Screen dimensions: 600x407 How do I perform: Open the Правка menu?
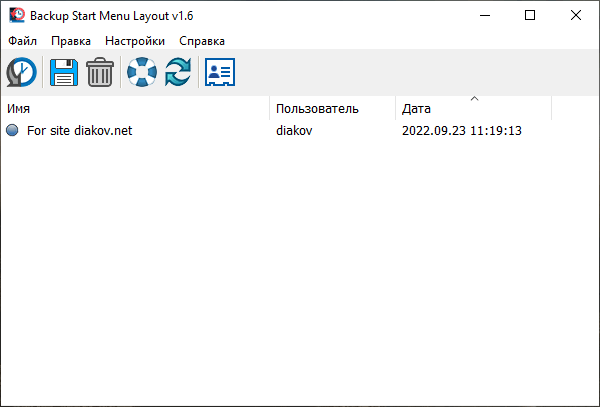(x=71, y=41)
